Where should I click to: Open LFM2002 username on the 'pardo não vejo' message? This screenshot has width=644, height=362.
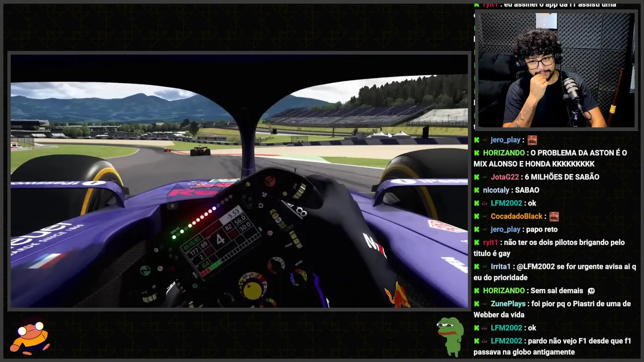point(506,341)
